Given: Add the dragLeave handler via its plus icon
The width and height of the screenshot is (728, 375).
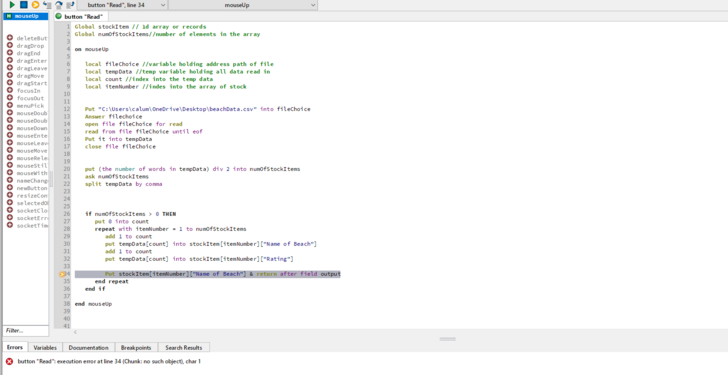Looking at the screenshot, I should tap(9, 68).
